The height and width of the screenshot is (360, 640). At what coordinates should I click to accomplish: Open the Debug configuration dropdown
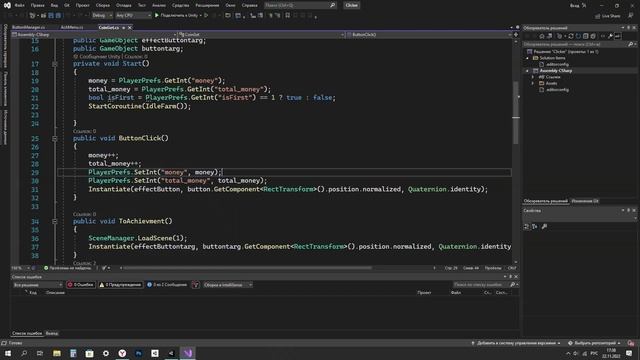click(102, 16)
